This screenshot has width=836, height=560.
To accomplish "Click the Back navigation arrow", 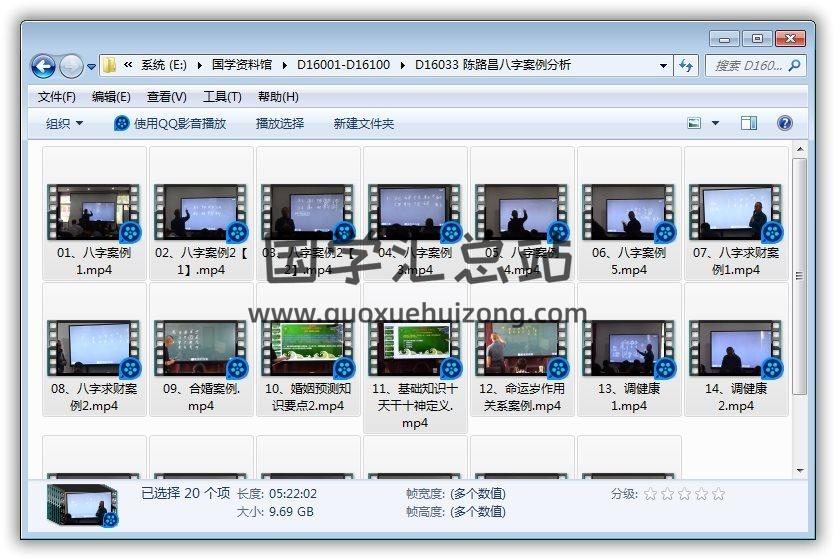I will click(43, 66).
